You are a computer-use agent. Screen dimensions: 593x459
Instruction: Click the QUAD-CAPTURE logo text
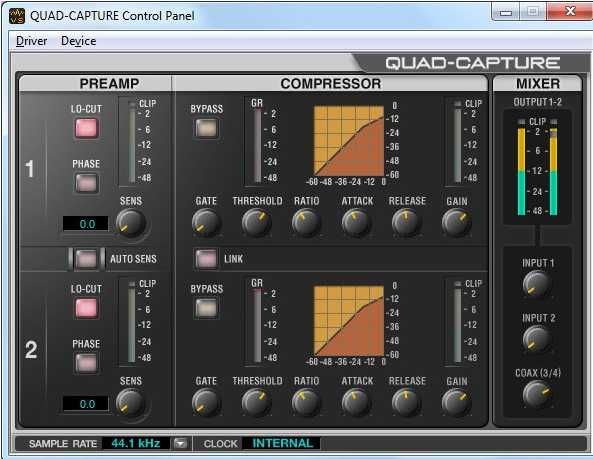pos(472,63)
